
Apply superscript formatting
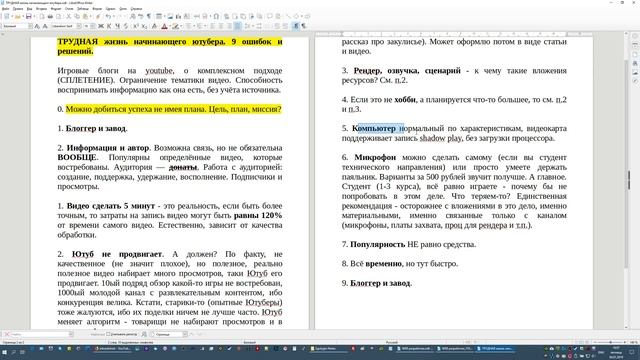click(x=136, y=26)
